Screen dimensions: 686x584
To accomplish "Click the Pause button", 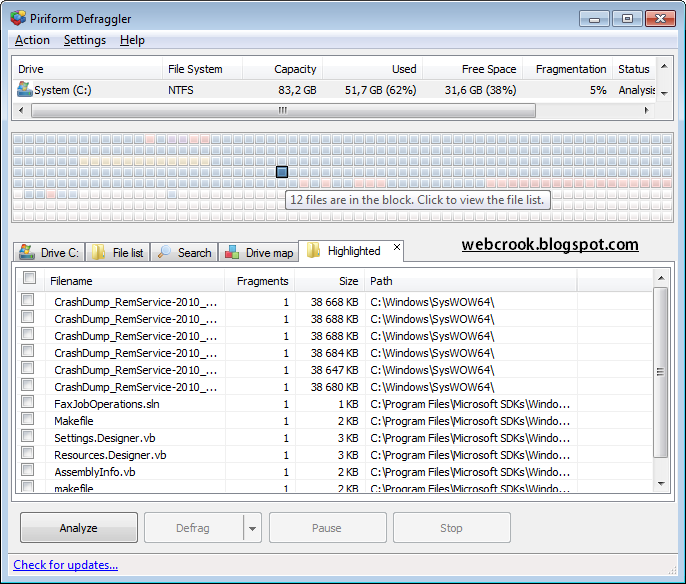I will pyautogui.click(x=327, y=528).
